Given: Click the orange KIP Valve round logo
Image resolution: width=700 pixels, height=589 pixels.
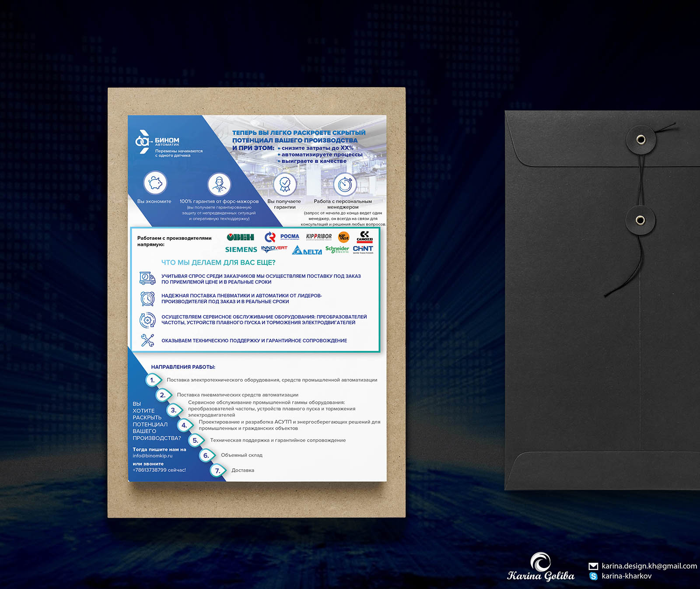Looking at the screenshot, I should pos(344,237).
